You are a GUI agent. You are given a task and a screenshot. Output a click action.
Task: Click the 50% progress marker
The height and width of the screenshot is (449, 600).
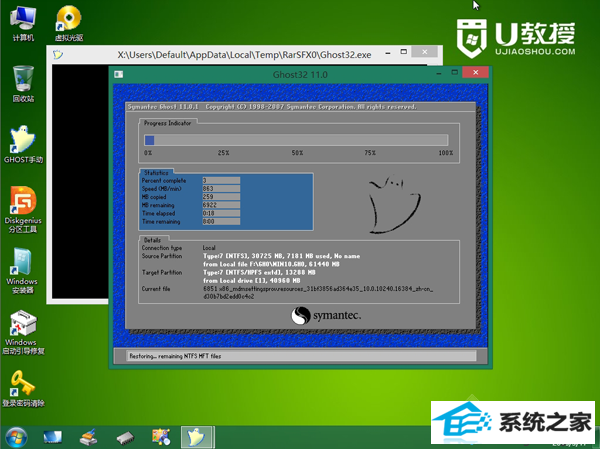click(297, 153)
